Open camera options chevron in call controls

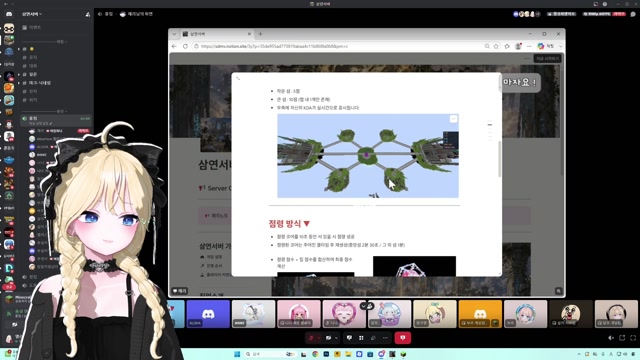[336, 338]
